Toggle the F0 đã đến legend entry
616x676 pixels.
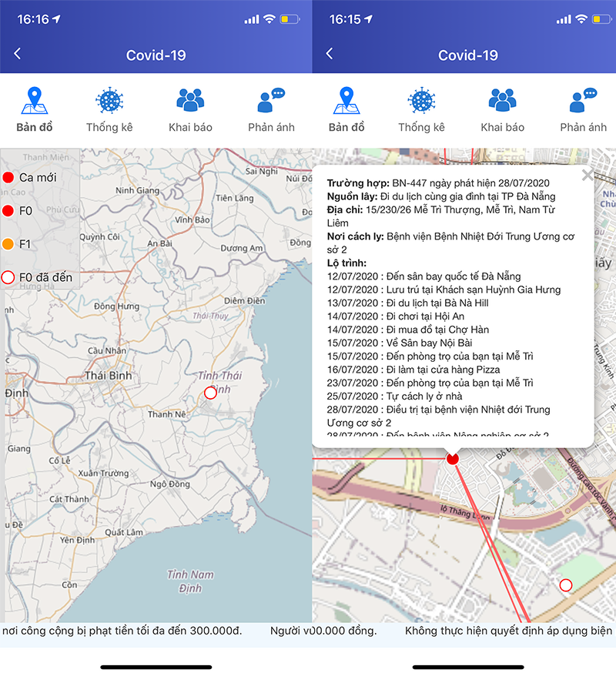[x=37, y=277]
